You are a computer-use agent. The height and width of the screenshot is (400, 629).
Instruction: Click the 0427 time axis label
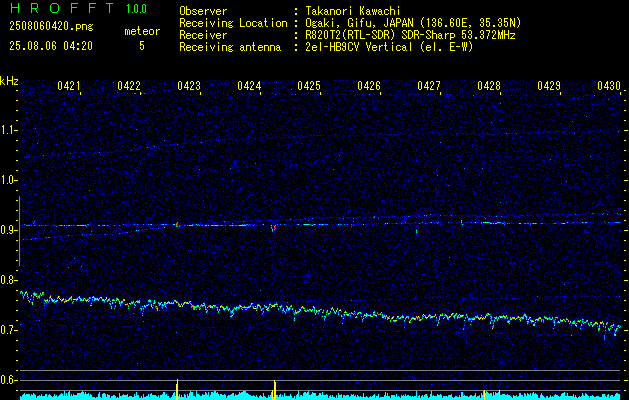coord(429,86)
